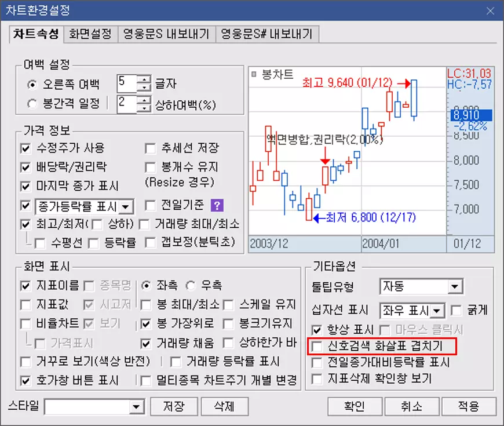Select the 좌측 radio button
This screenshot has height=426, width=504.
146,286
